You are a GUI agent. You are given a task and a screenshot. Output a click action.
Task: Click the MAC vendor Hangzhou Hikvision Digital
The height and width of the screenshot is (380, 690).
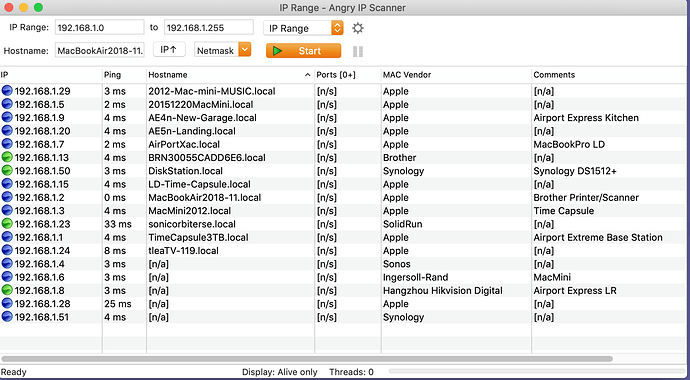click(443, 290)
